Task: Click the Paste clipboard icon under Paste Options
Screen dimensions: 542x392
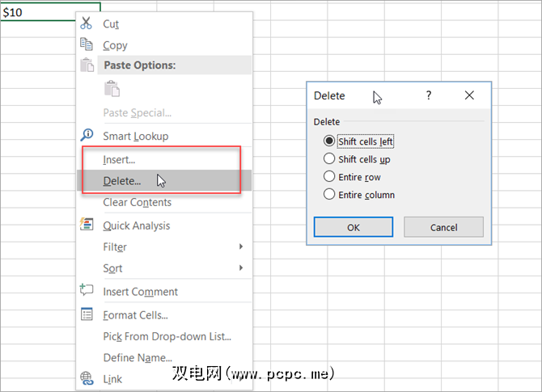Action: (x=112, y=89)
